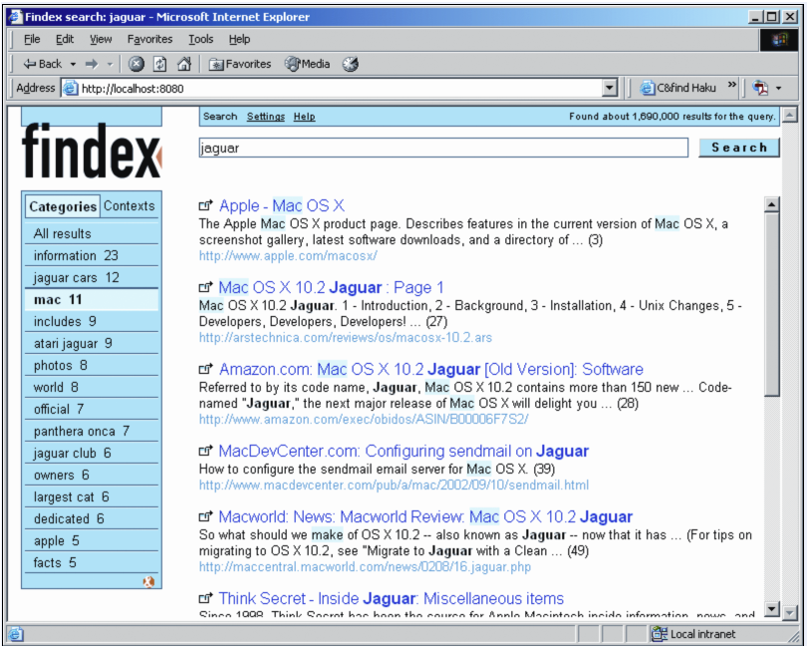Click the Search button next to query field
812x651 pixels.
[739, 148]
